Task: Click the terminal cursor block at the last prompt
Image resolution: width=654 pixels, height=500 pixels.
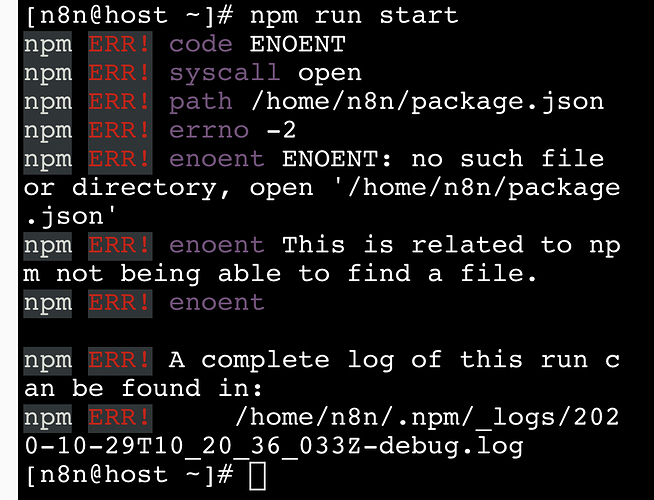Action: click(x=257, y=475)
